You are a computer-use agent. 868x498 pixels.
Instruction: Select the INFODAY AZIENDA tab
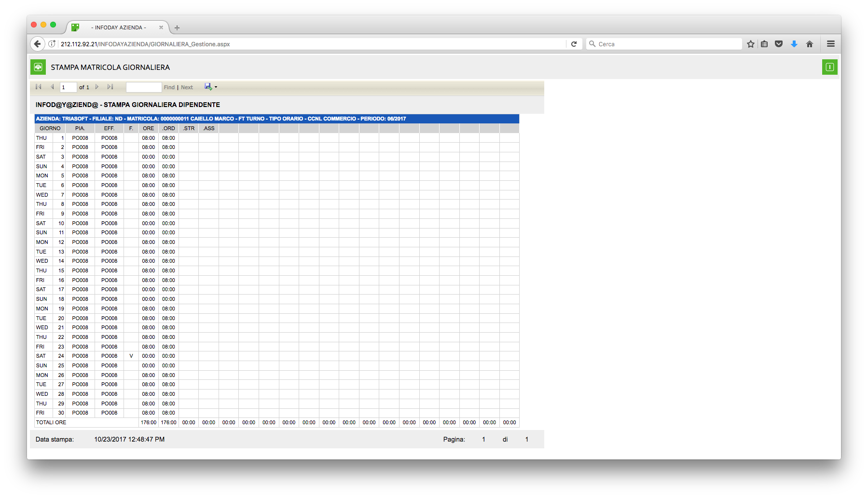click(x=118, y=27)
